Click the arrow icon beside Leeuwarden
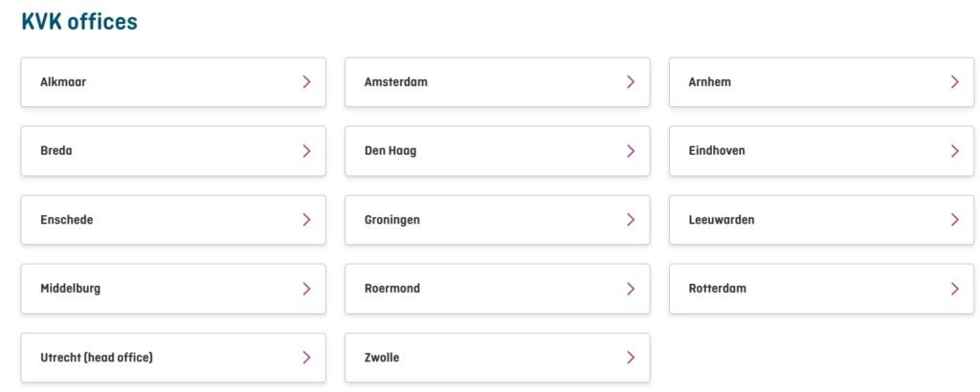The image size is (980, 392). (954, 220)
